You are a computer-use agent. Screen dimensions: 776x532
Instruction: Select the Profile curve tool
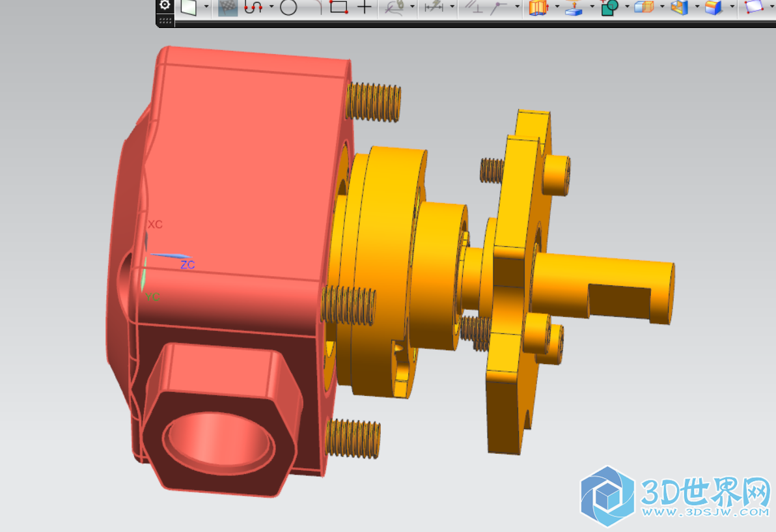click(254, 7)
